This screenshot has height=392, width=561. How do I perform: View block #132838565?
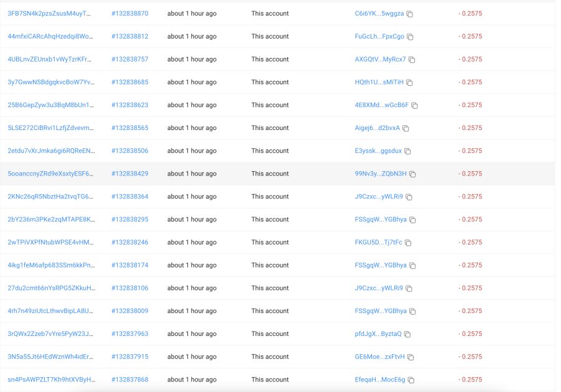point(130,128)
